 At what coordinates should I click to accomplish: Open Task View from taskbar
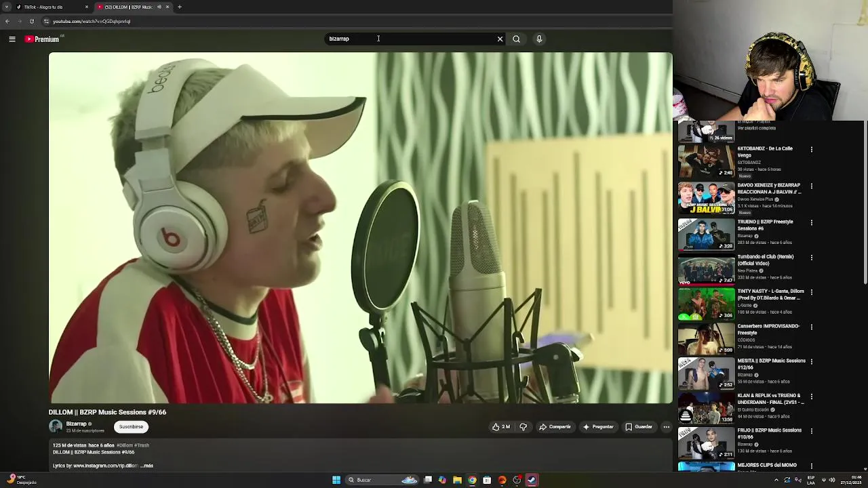428,480
